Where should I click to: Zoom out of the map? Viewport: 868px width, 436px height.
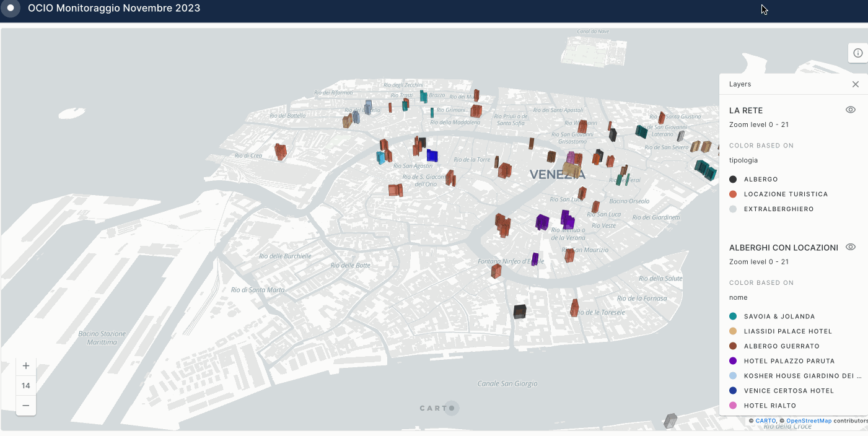pyautogui.click(x=26, y=405)
